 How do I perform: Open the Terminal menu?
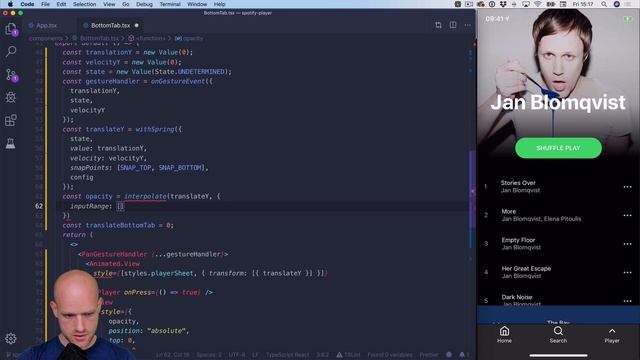pyautogui.click(x=170, y=4)
